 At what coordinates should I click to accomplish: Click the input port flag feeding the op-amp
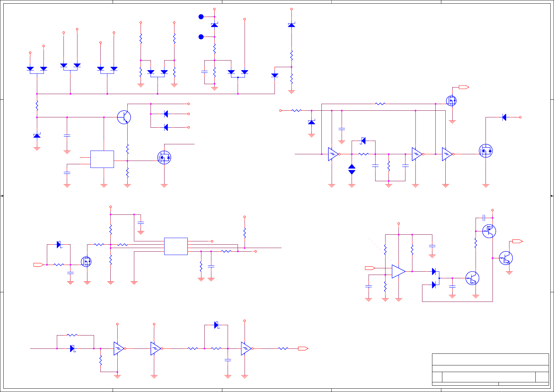[x=370, y=268]
